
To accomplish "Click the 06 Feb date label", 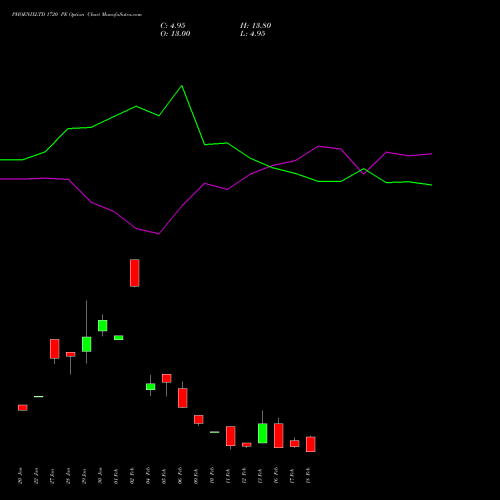I will tap(181, 476).
